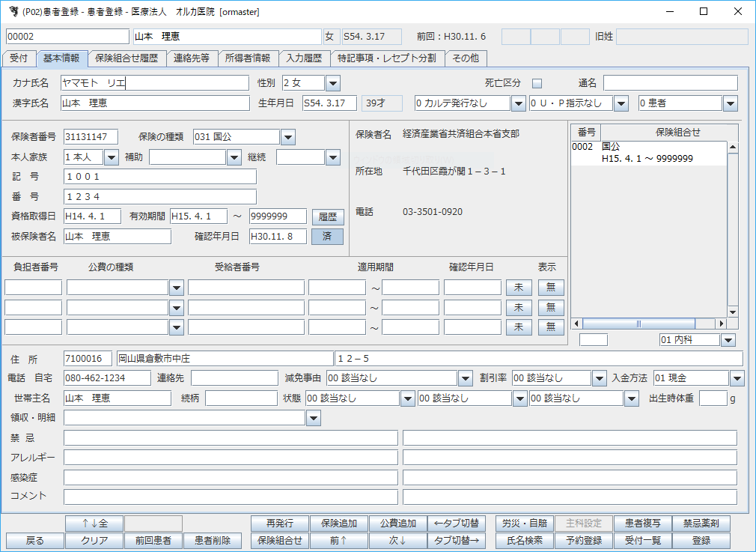
Task: Click the down arrow of 保険組合せ list scrollbar
Action: (x=733, y=312)
